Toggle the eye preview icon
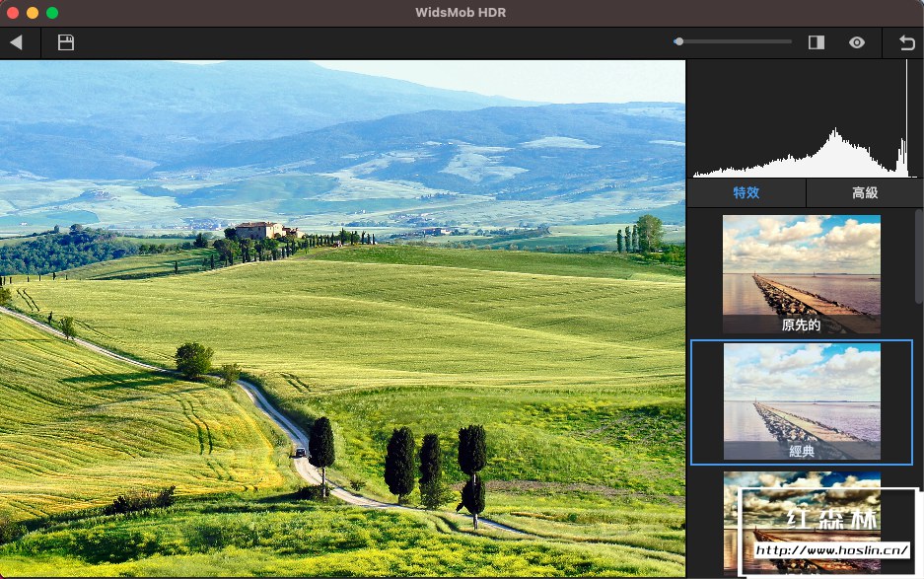924x579 pixels. 857,42
